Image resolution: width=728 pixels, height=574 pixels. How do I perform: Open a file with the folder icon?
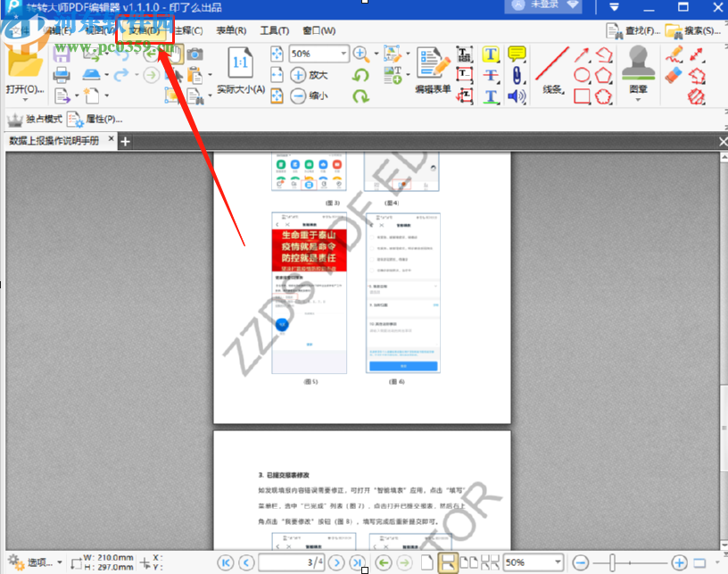pyautogui.click(x=25, y=65)
